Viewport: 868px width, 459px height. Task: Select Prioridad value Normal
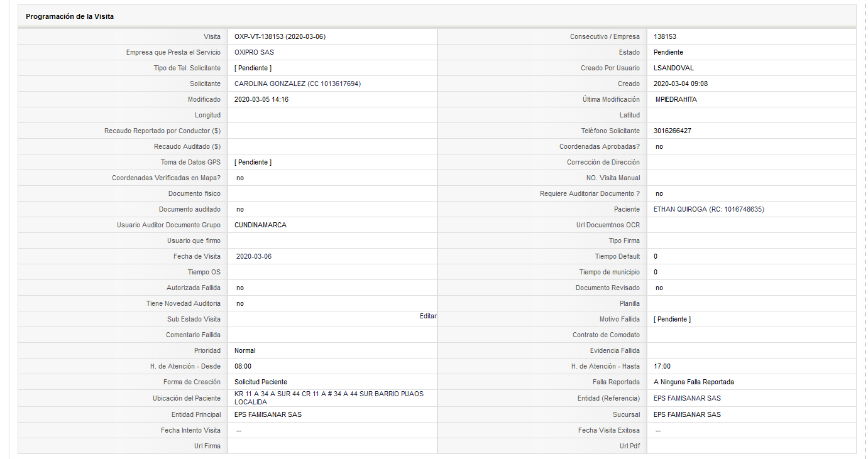click(245, 350)
